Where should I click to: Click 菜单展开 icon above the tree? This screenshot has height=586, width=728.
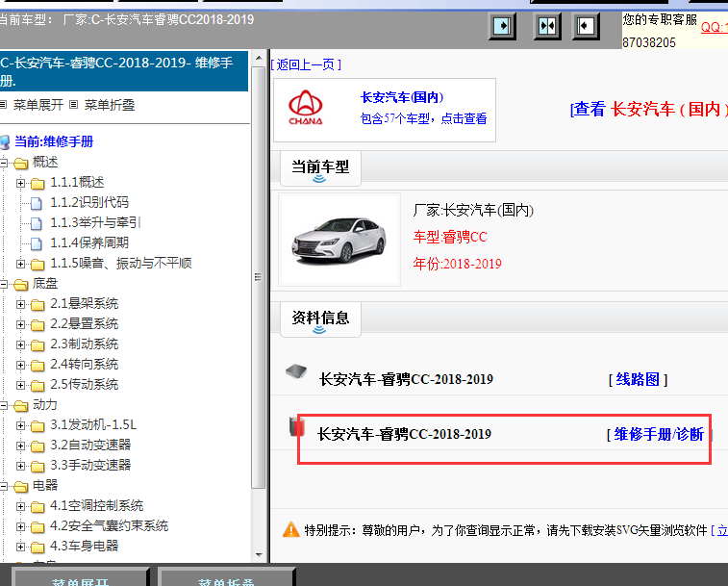[x=3, y=105]
